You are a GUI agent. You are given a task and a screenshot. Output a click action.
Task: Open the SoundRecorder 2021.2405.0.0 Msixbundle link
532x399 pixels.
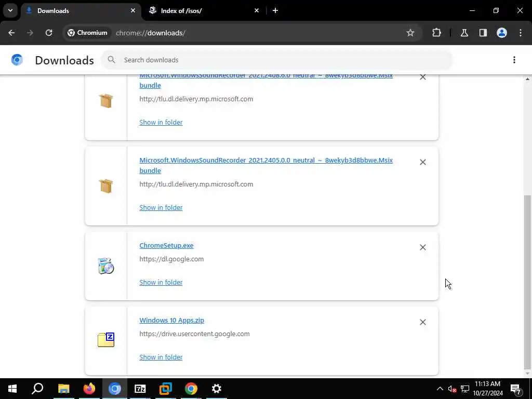[x=266, y=165]
